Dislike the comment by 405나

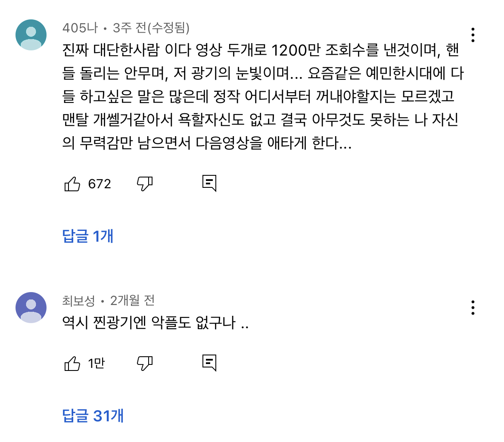[145, 184]
